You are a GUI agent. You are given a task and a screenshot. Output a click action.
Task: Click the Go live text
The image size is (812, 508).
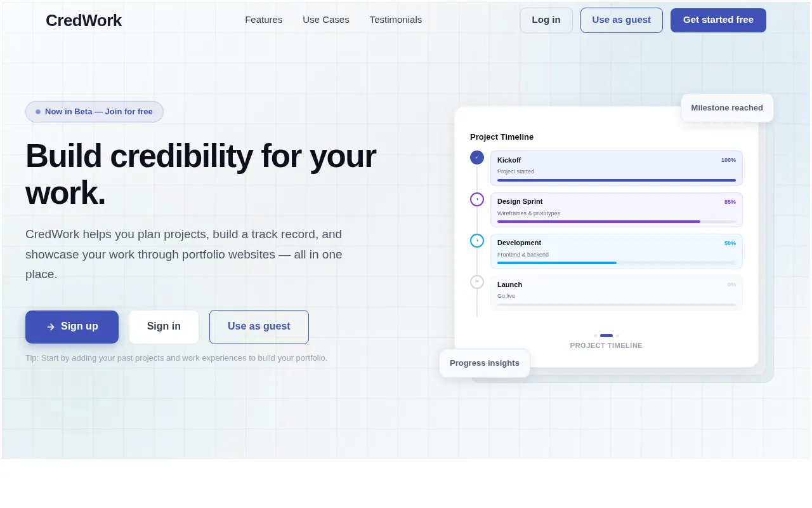point(506,296)
